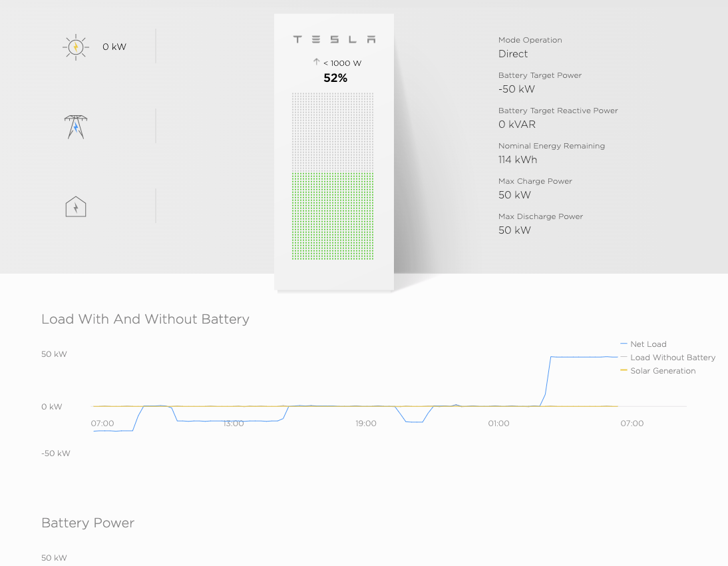The width and height of the screenshot is (728, 566).
Task: Click the solar panel sun icon
Action: [x=76, y=47]
